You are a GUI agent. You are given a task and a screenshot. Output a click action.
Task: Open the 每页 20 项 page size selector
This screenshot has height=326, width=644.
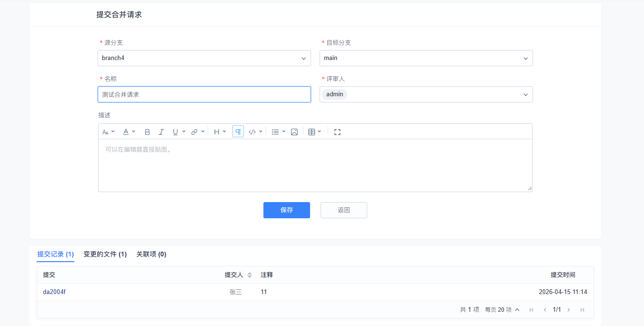pyautogui.click(x=502, y=310)
